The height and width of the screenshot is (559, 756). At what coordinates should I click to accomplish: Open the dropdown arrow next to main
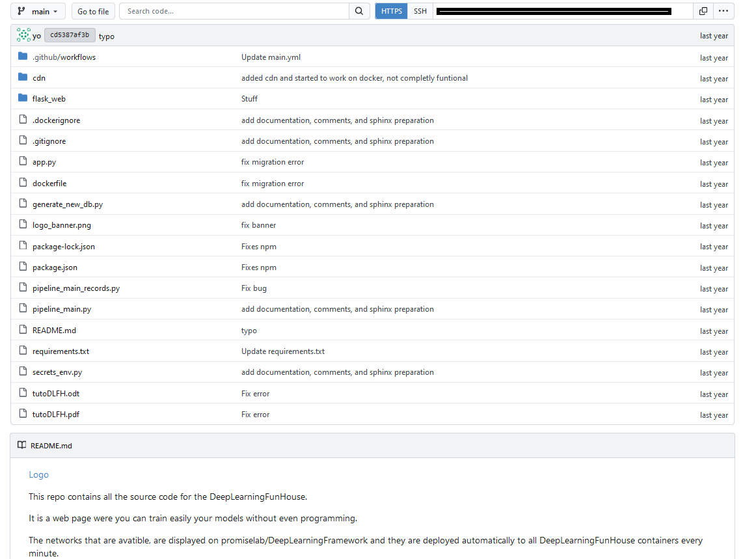coord(55,11)
